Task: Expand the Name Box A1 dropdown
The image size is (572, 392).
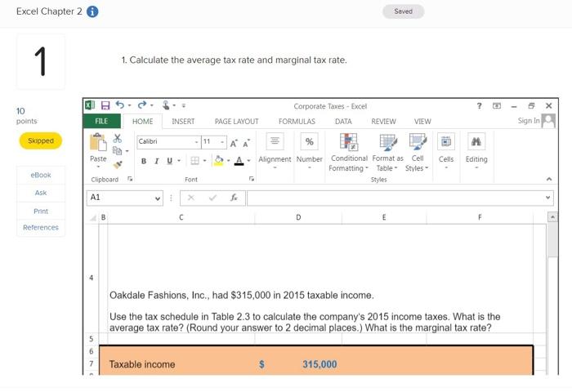Action: click(x=157, y=198)
